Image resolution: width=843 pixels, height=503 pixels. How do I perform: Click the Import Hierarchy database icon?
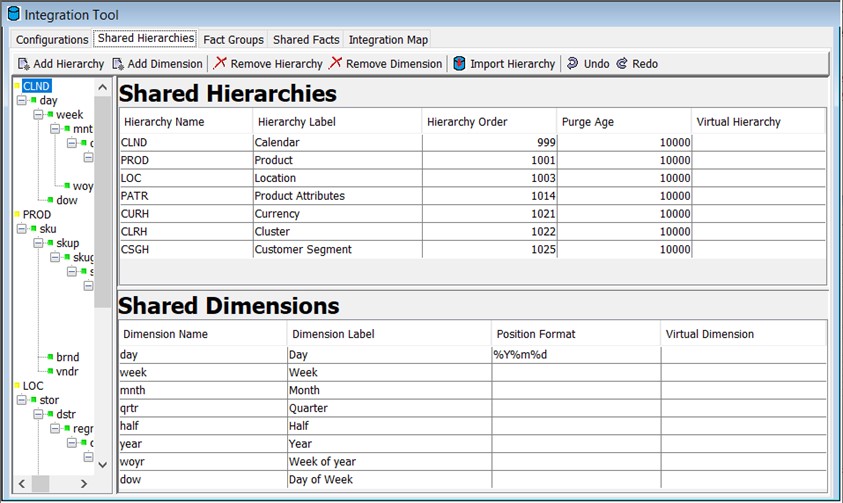coord(459,63)
